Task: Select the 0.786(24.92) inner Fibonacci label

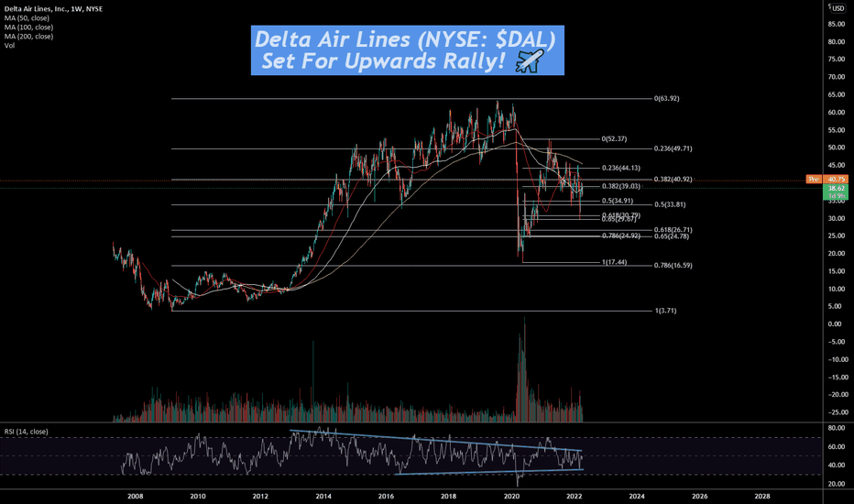Action: tap(621, 236)
